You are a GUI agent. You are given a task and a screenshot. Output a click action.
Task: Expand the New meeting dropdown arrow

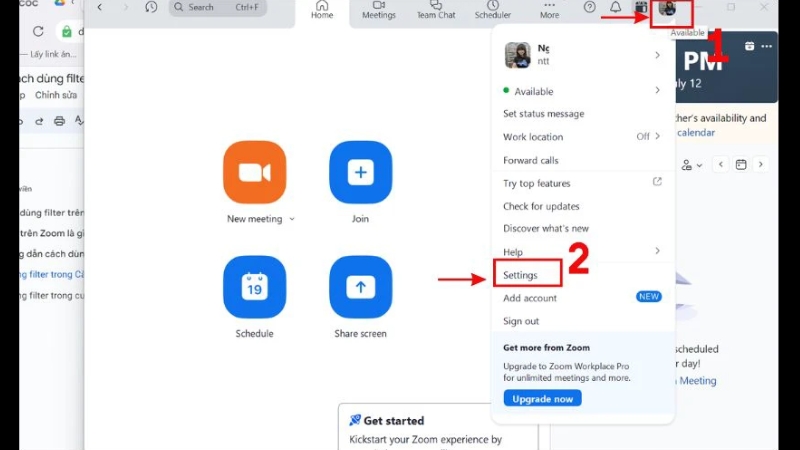292,219
